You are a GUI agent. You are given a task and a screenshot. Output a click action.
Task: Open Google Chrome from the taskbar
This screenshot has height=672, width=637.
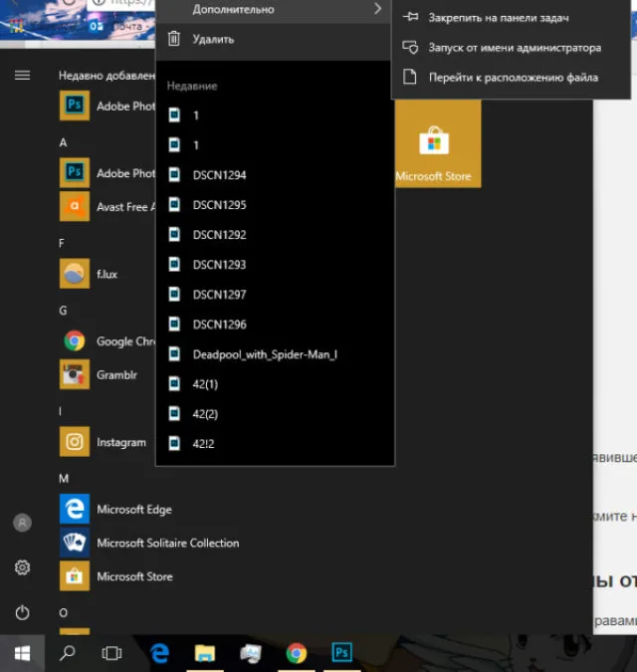coord(296,653)
